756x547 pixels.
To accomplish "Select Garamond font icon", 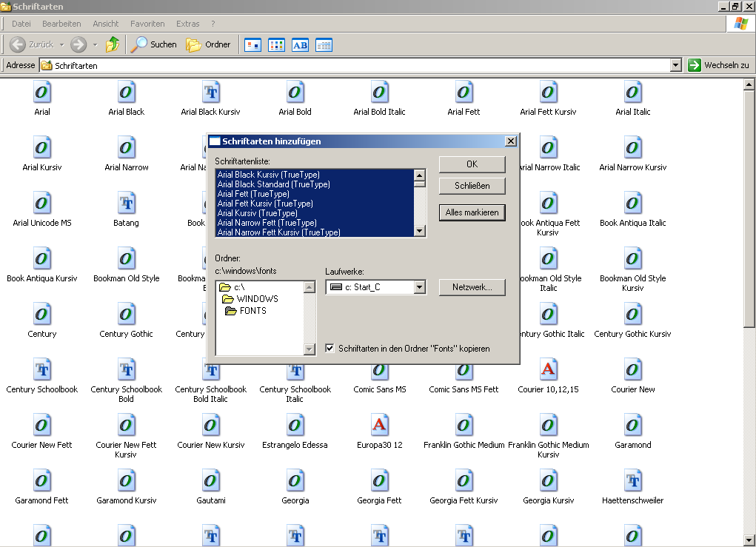I will tap(632, 425).
